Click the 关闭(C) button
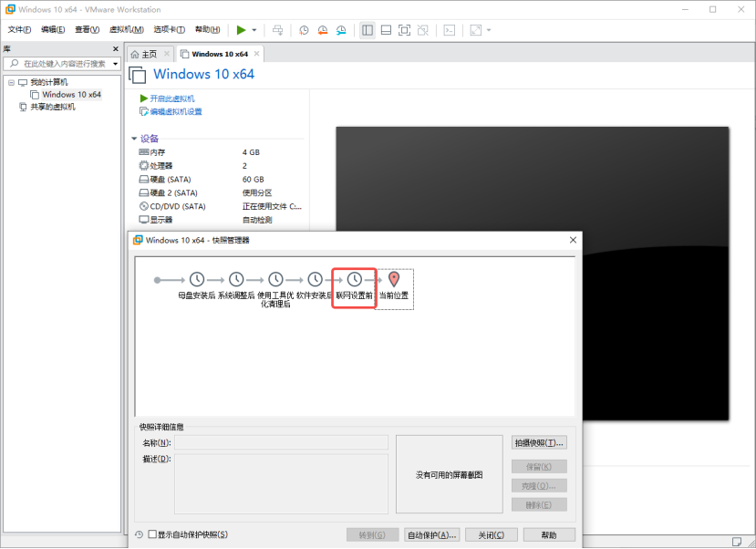This screenshot has width=756, height=549. (492, 535)
